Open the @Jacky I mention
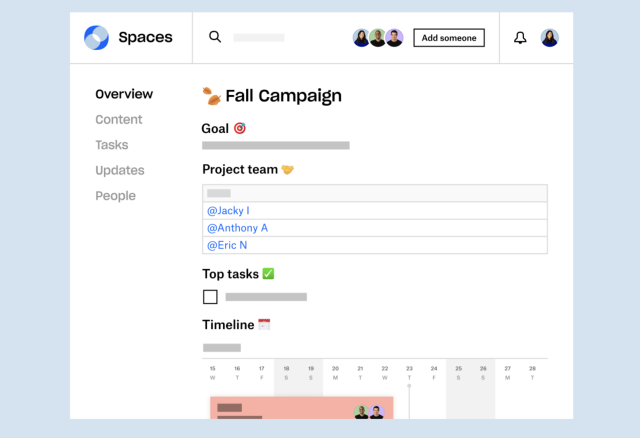 pos(228,211)
